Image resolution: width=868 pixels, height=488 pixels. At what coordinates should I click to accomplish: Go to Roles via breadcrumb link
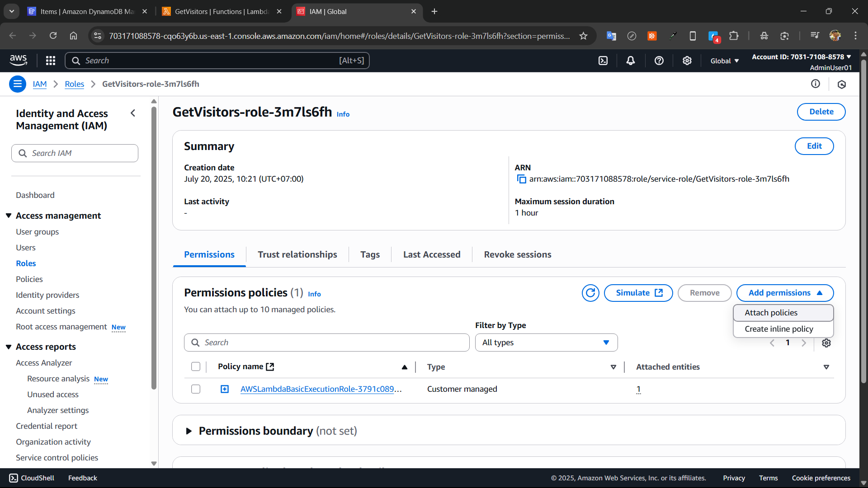(x=75, y=84)
